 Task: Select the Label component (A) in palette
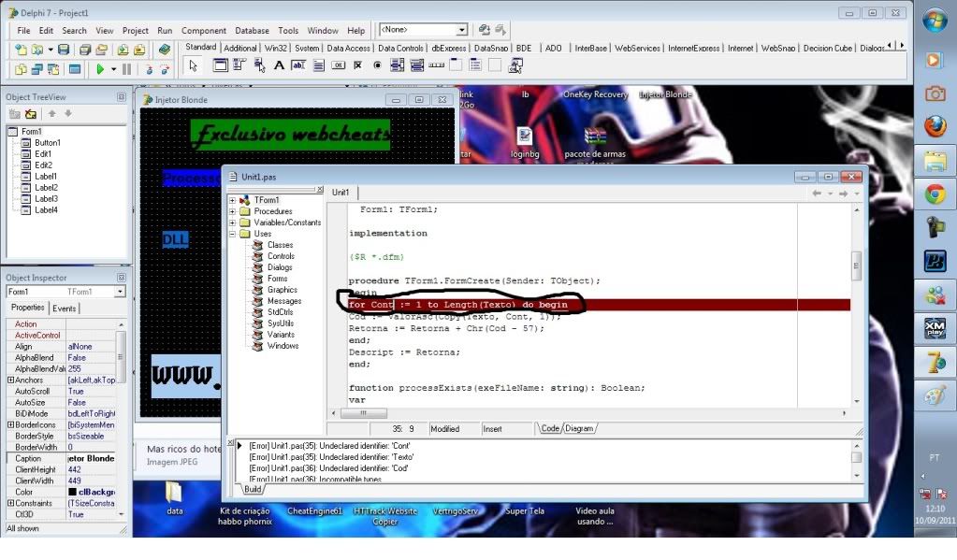[x=279, y=65]
